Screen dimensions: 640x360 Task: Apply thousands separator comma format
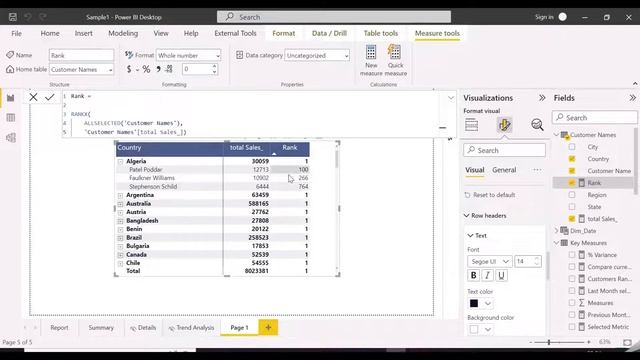pyautogui.click(x=158, y=69)
